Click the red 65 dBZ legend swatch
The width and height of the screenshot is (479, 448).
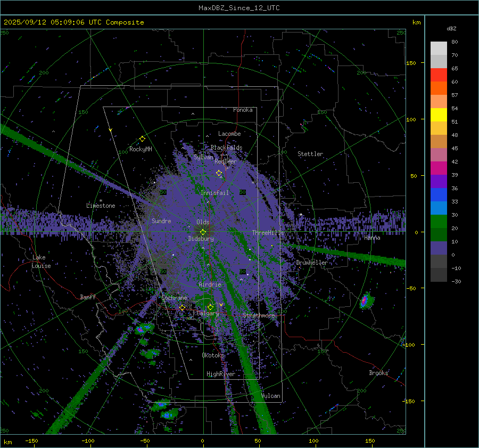pyautogui.click(x=439, y=75)
